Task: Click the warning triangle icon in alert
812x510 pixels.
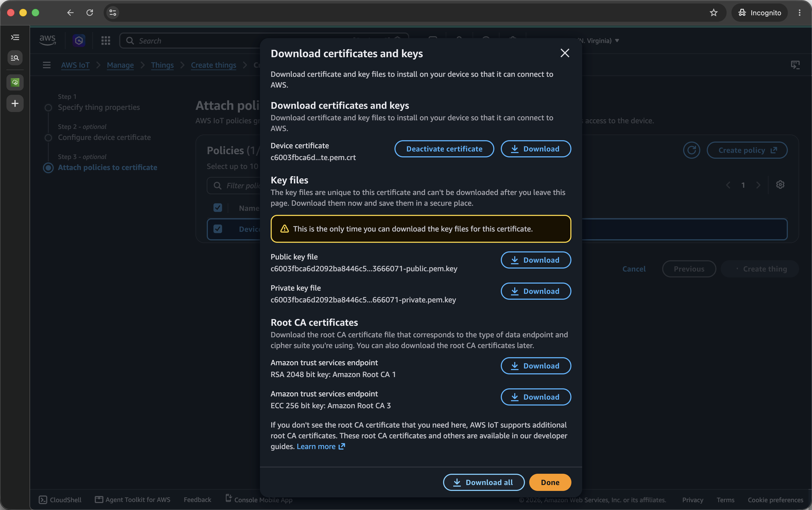Action: point(285,229)
